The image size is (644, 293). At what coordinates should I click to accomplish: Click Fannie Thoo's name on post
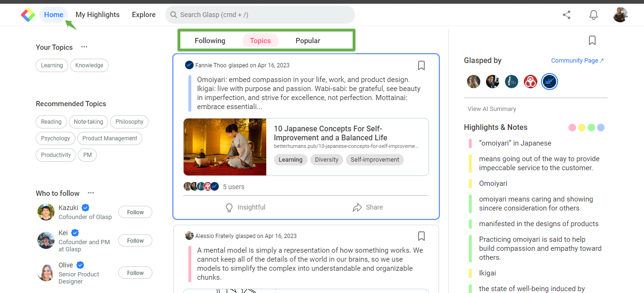(211, 65)
